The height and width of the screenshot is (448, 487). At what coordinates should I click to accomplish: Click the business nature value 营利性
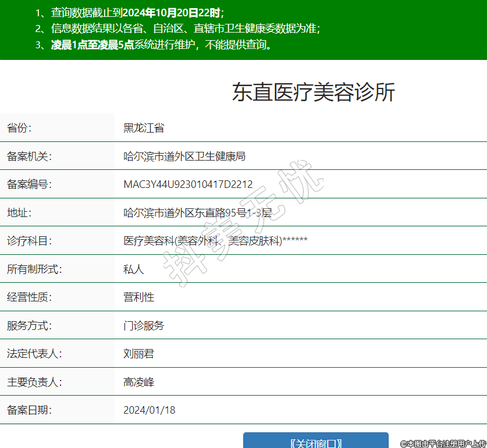point(138,297)
